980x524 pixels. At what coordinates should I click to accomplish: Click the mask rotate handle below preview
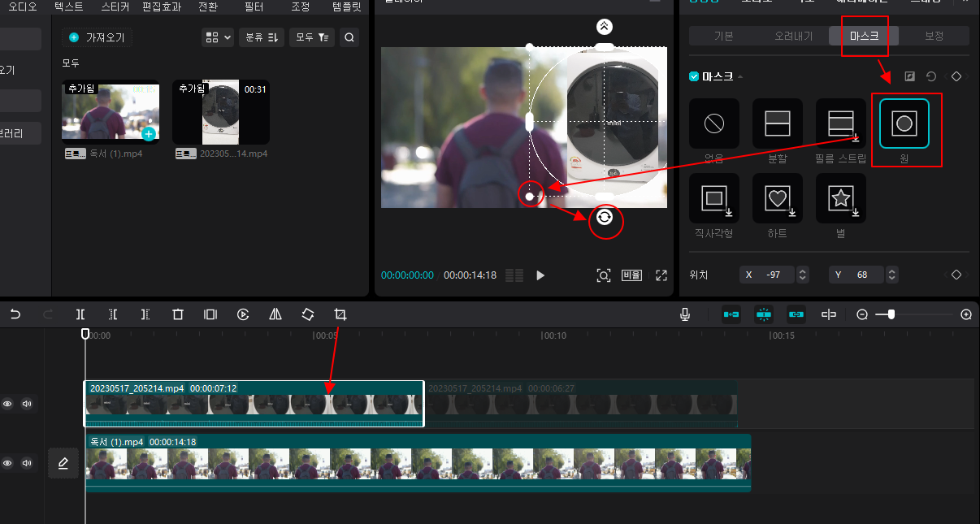click(x=604, y=217)
